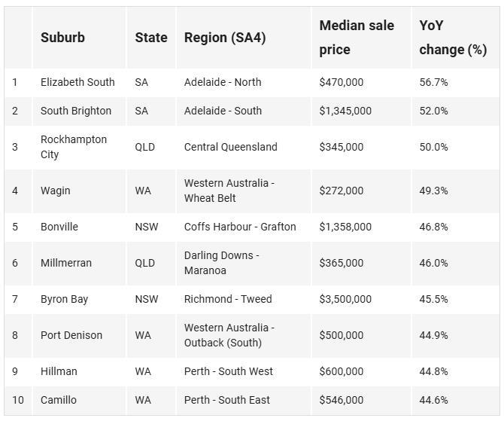Click the Hillman suburb name

59,371
